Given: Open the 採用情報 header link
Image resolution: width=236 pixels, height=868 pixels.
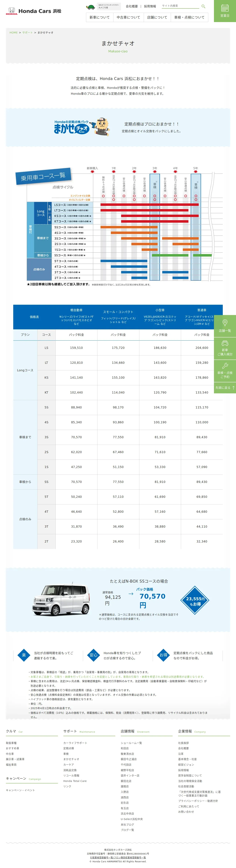Looking at the screenshot, I should pos(150,6).
